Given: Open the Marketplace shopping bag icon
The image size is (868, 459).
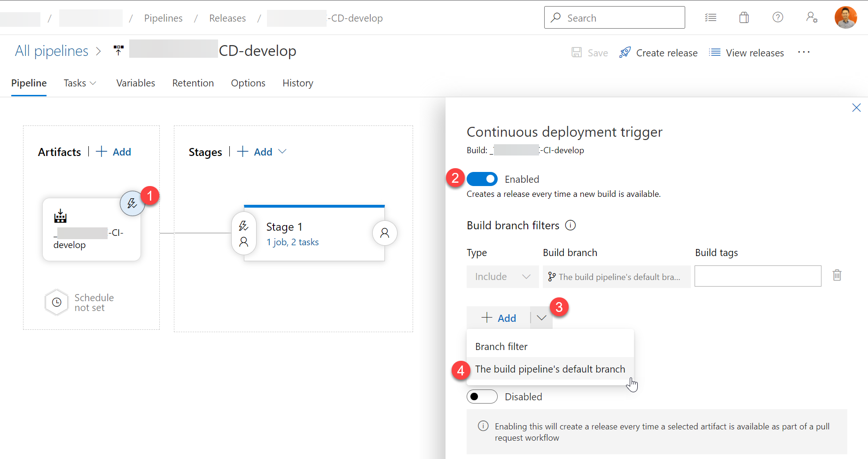Looking at the screenshot, I should (x=744, y=18).
